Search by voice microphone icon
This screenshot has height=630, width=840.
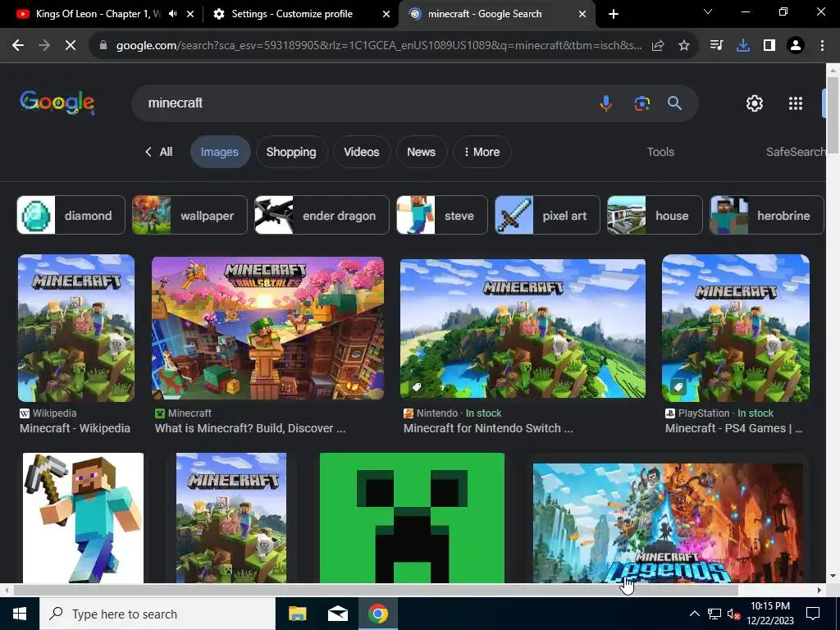(x=606, y=103)
